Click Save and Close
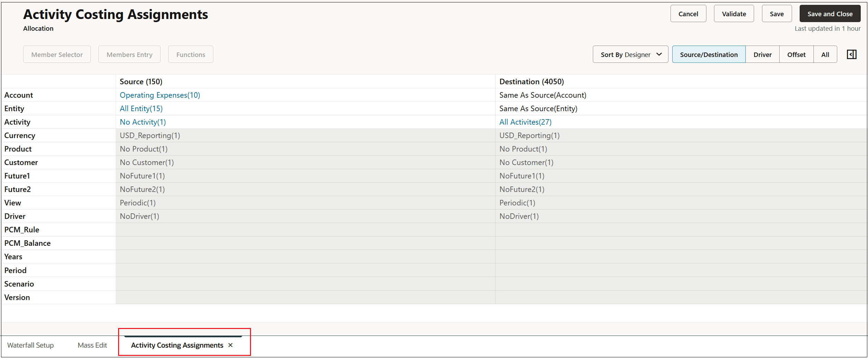 (x=830, y=13)
